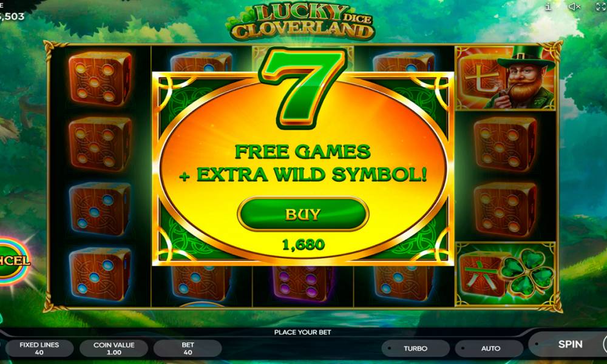This screenshot has height=364, width=607.
Task: Hit the SPIN button
Action: tap(570, 344)
